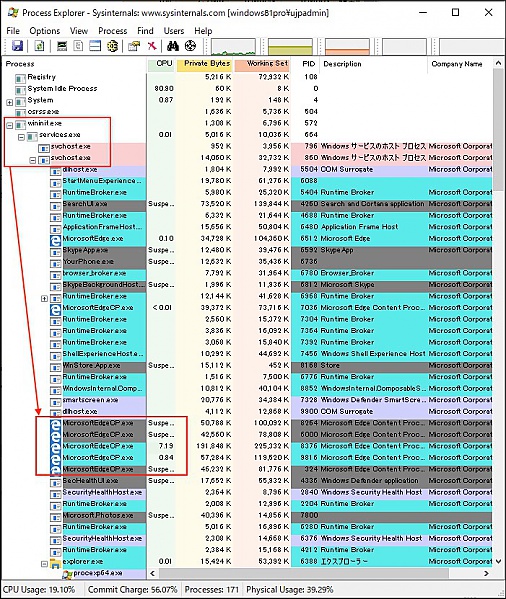The image size is (506, 599).
Task: Click the yellow commit history mini graph
Action: coord(290,47)
